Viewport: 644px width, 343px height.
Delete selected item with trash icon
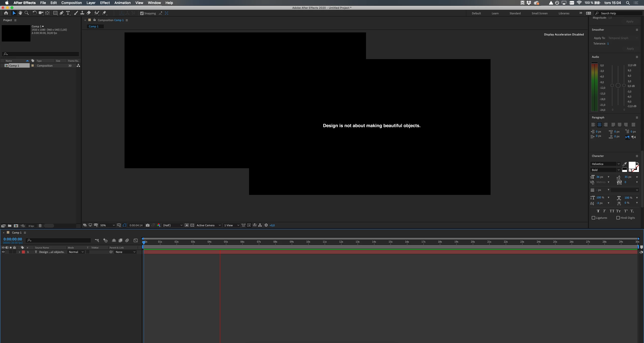pyautogui.click(x=40, y=226)
